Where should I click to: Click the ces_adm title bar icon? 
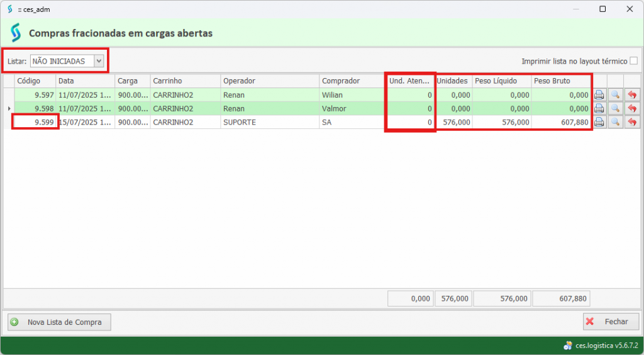pos(10,9)
